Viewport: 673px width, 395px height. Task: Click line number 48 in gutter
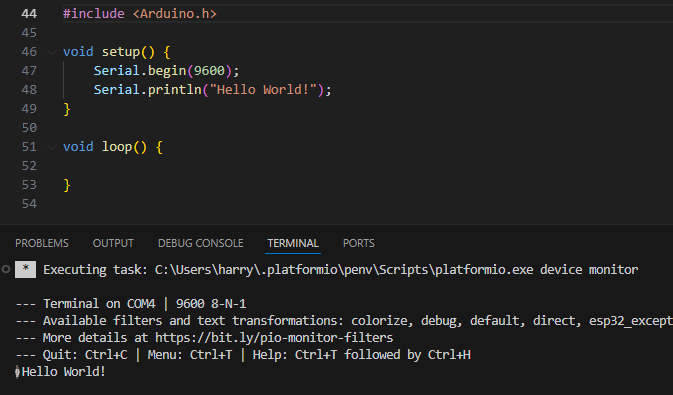(29, 89)
